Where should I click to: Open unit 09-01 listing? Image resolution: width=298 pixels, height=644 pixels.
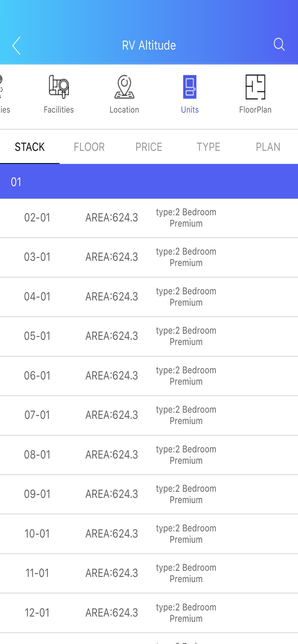(149, 494)
